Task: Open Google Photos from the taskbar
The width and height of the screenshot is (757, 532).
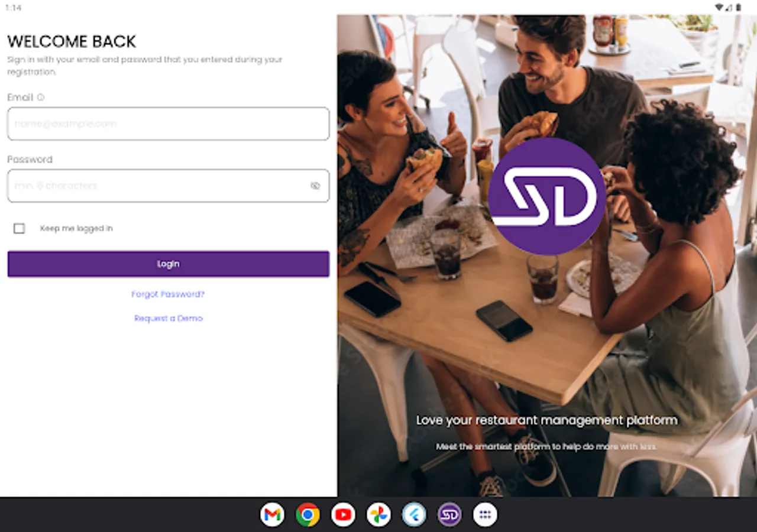Action: 378,515
